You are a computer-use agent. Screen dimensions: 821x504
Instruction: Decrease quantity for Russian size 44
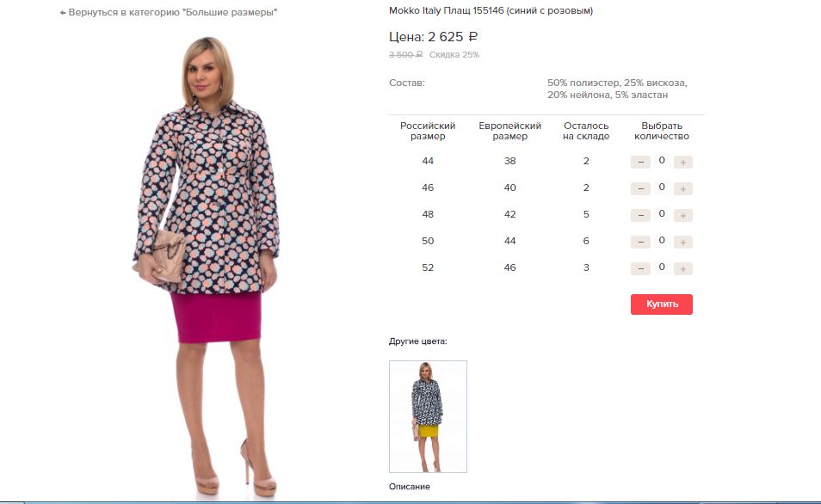click(640, 163)
